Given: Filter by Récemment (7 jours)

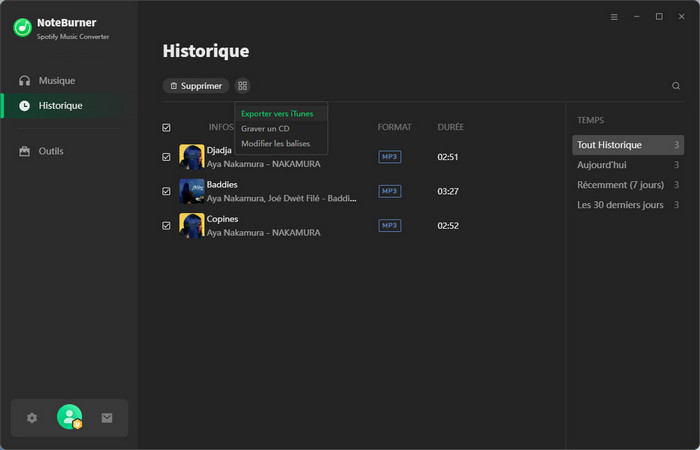Looking at the screenshot, I should [628, 185].
